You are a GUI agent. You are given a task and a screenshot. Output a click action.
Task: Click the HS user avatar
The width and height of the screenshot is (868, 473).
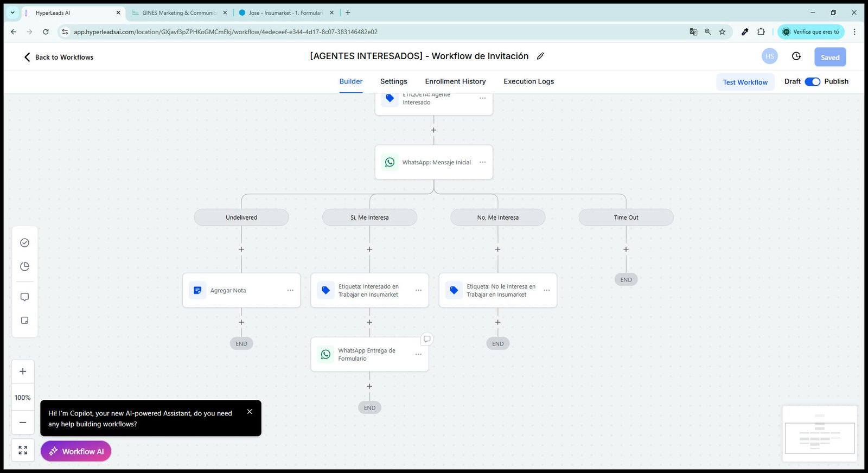[769, 56]
